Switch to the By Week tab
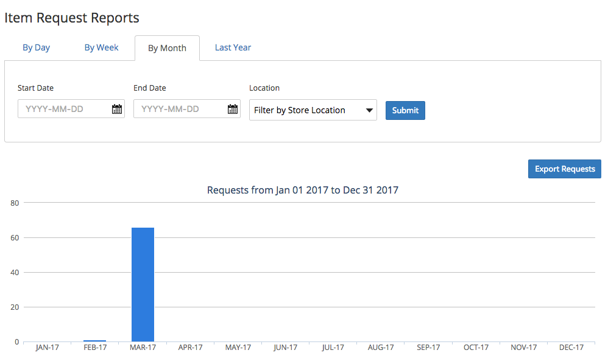This screenshot has width=608, height=364. (x=101, y=47)
